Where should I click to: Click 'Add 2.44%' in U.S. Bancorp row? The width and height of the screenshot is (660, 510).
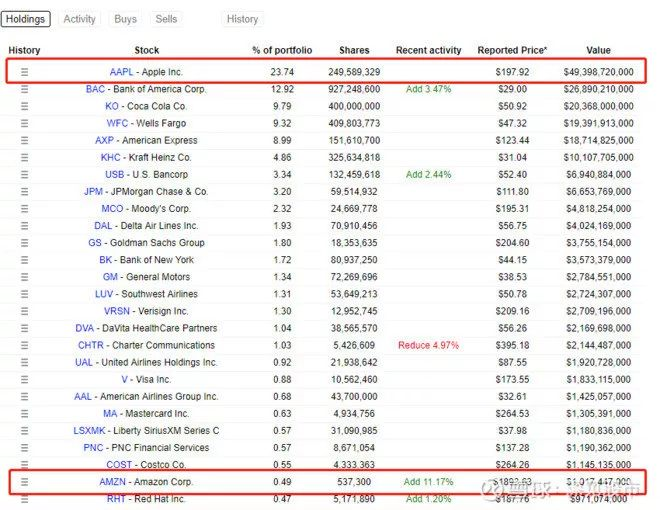tap(428, 175)
